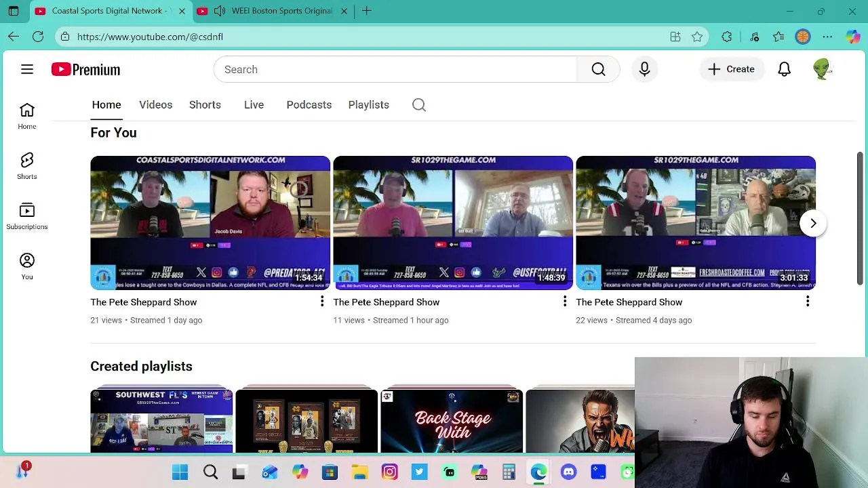Click the address bar URL

(150, 37)
